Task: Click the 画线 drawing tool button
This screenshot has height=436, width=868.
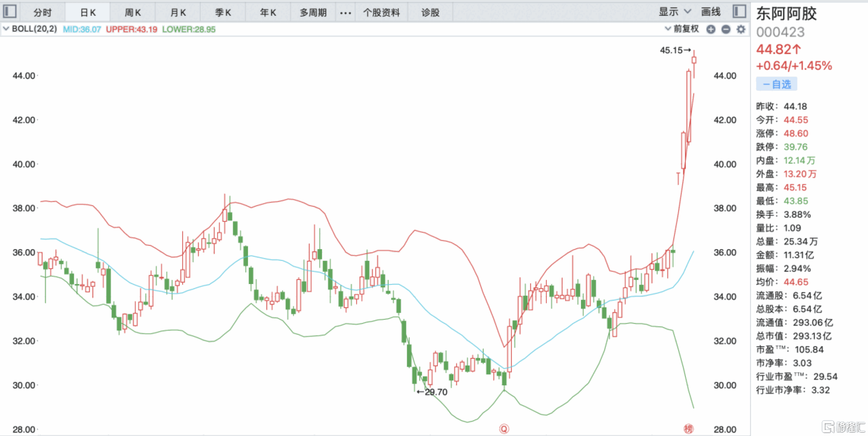Action: point(711,12)
